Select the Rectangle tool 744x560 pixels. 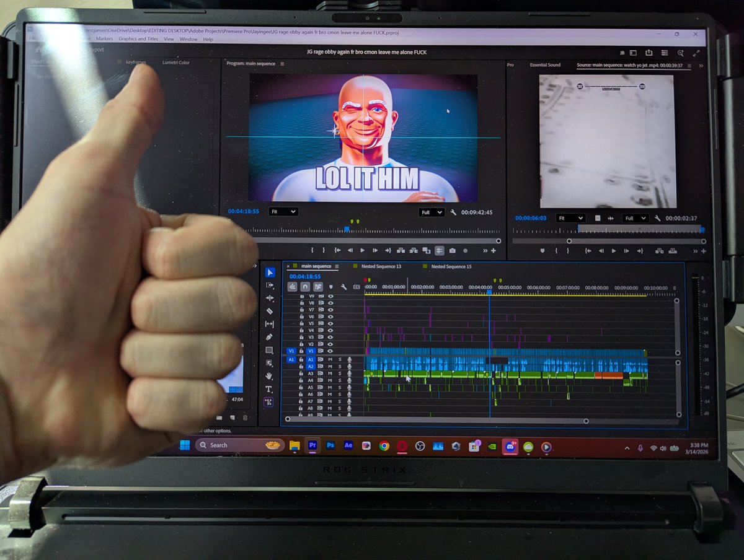[x=269, y=350]
